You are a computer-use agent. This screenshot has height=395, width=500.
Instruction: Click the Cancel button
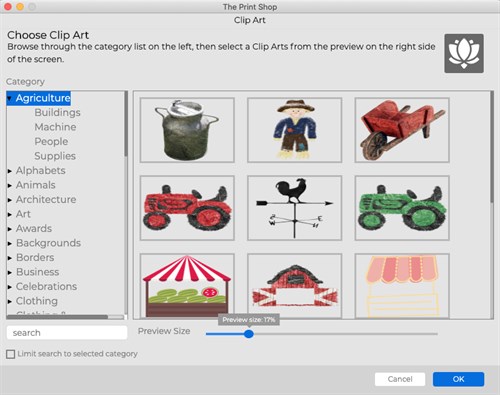[400, 379]
